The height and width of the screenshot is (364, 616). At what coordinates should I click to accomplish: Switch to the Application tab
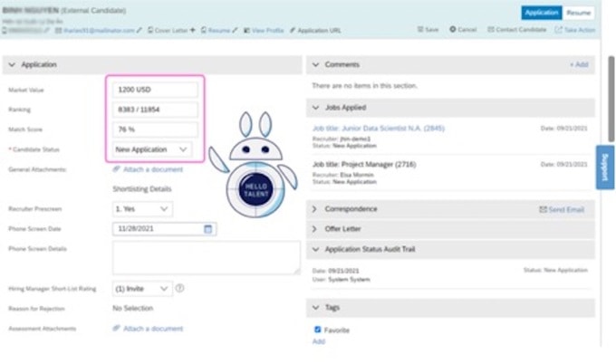pos(542,13)
